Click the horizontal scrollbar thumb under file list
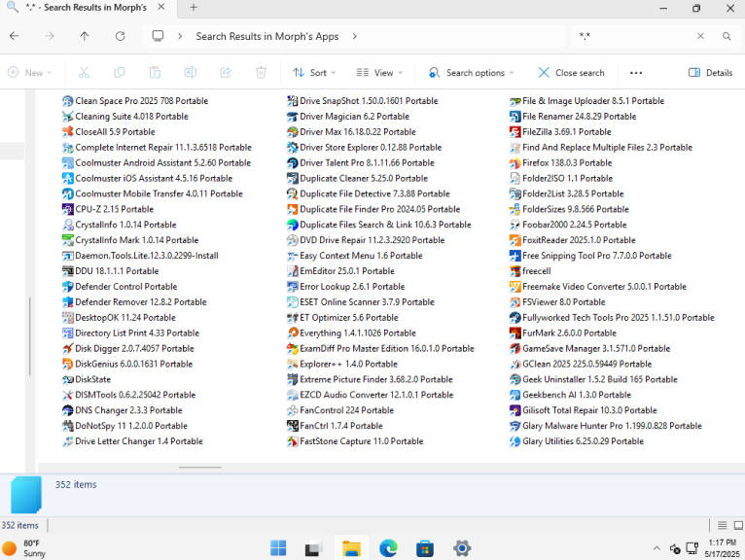 tap(200, 468)
